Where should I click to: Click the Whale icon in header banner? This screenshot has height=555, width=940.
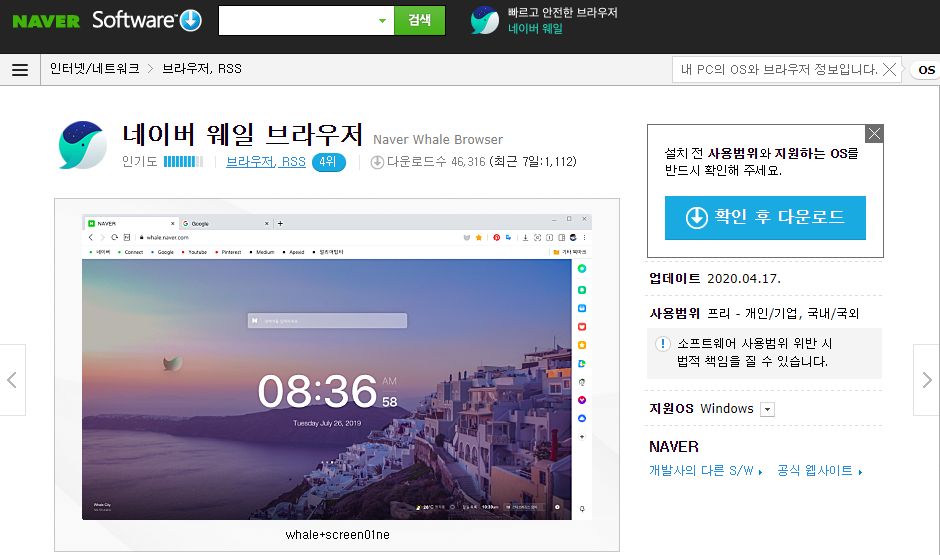point(484,20)
